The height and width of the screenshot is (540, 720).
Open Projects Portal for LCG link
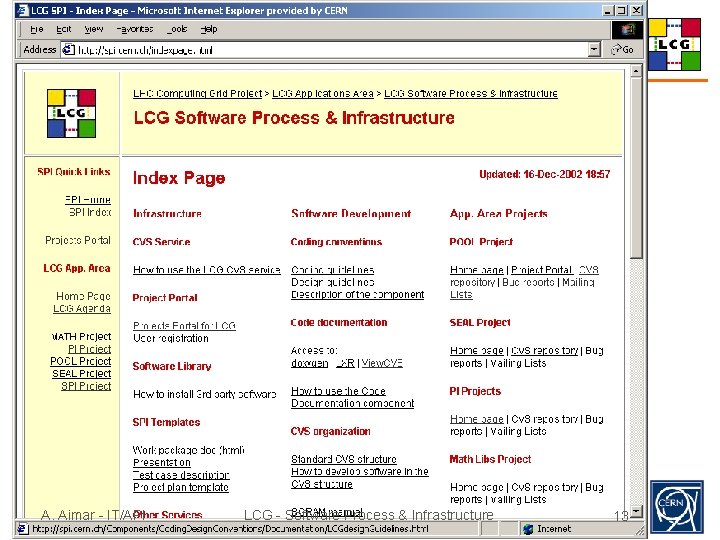pyautogui.click(x=185, y=326)
